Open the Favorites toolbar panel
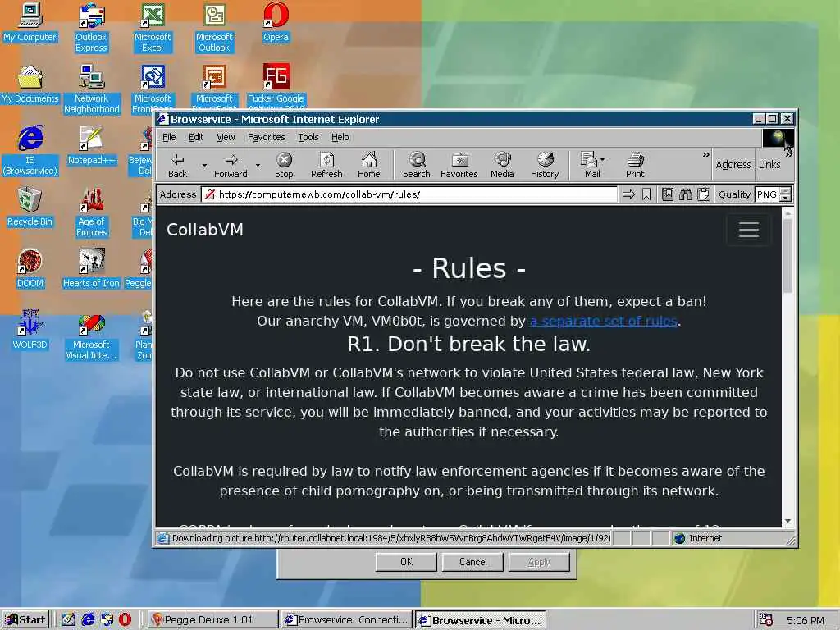 click(x=459, y=165)
